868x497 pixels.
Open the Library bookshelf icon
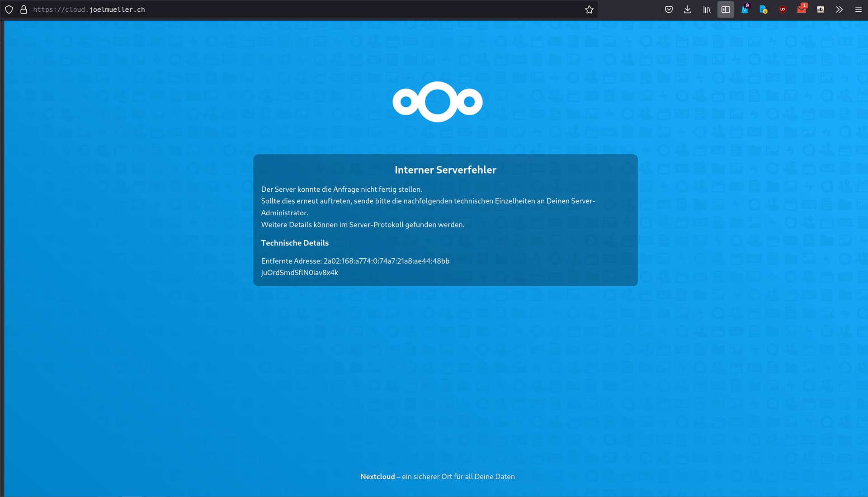pyautogui.click(x=707, y=9)
